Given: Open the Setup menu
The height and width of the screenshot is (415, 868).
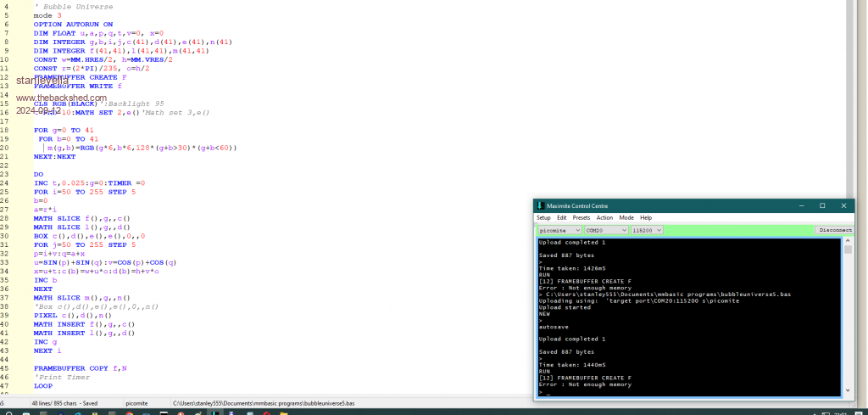Looking at the screenshot, I should [x=543, y=218].
